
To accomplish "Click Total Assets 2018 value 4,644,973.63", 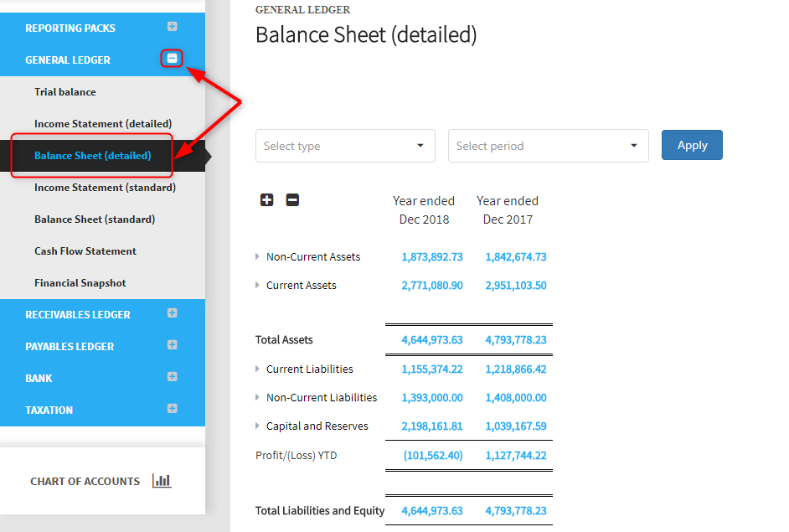I will point(431,340).
